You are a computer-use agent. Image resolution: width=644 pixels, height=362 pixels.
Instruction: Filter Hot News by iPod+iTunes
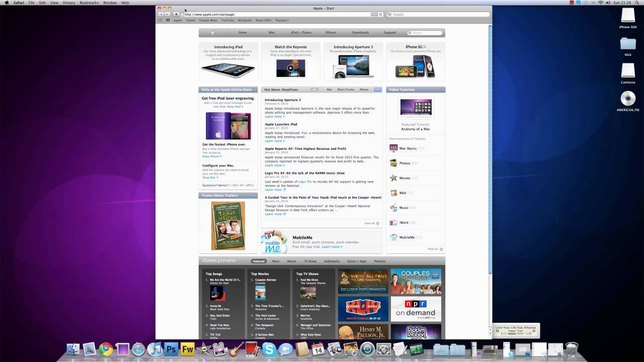click(346, 89)
